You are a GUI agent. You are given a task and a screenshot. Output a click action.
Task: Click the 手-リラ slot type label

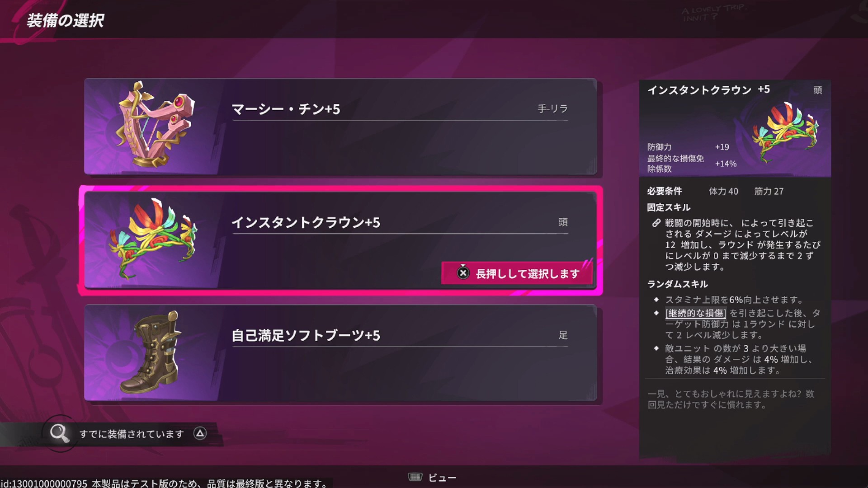pyautogui.click(x=552, y=108)
